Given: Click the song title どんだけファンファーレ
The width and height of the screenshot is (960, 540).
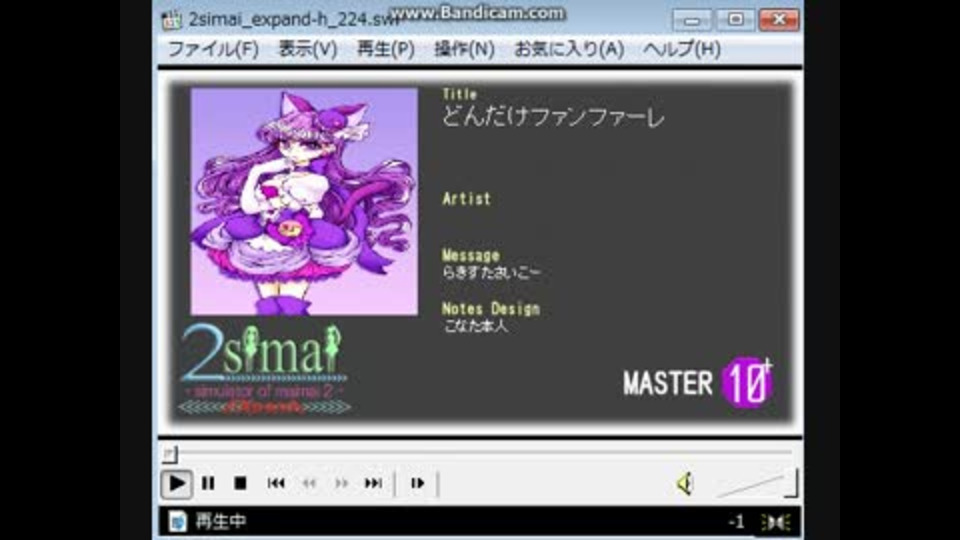Looking at the screenshot, I should (553, 116).
